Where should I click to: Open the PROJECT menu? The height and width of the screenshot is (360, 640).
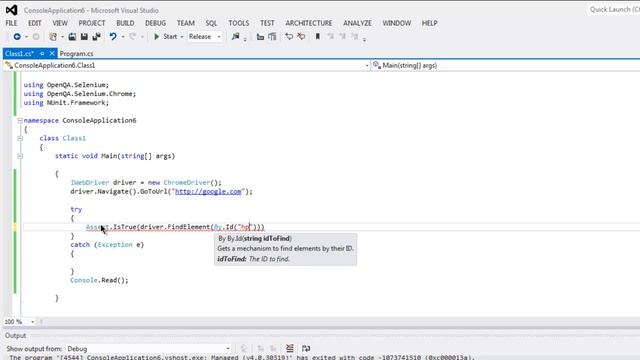[92, 23]
